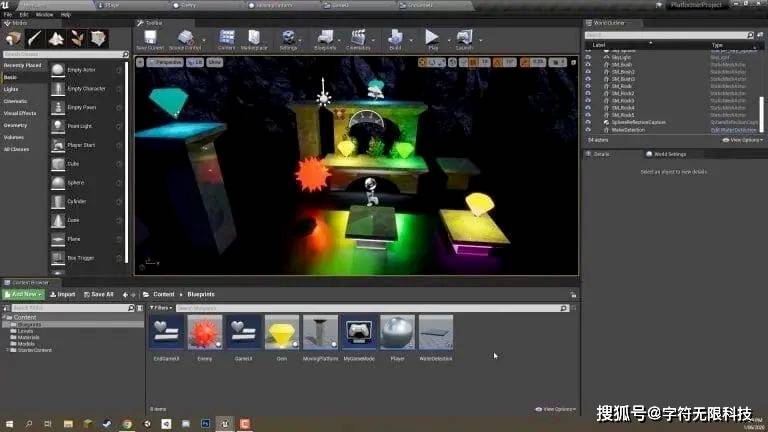Select the Lights placement category
Viewport: 768px width, 432px height.
pyautogui.click(x=11, y=89)
